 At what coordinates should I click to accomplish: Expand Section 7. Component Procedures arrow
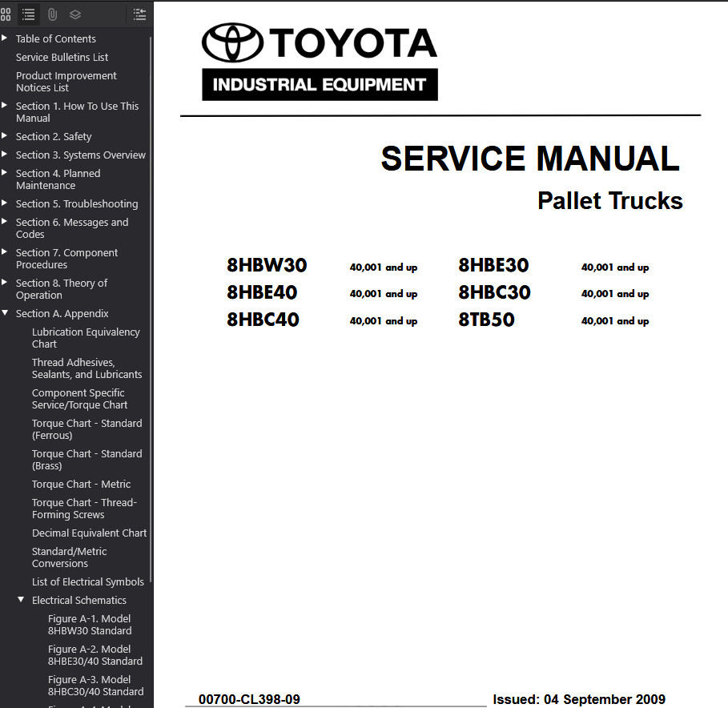tap(4, 252)
